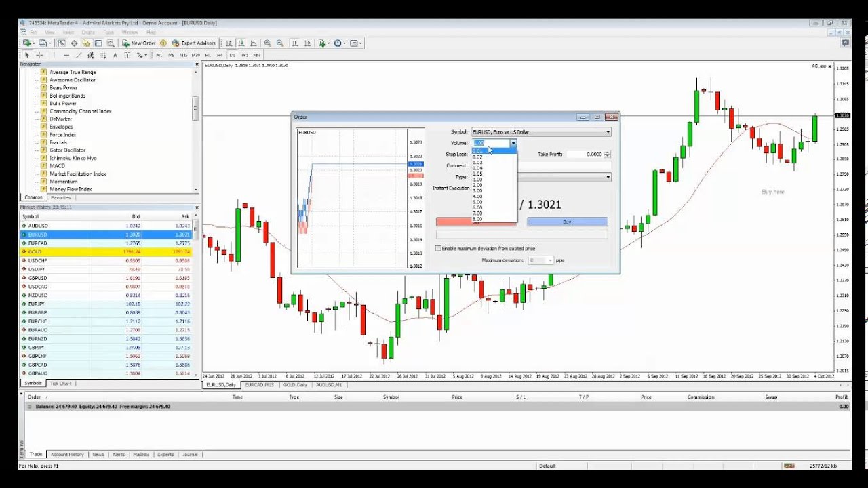Click the New Order toolbar button
Screen dimensions: 868x488
pos(139,43)
